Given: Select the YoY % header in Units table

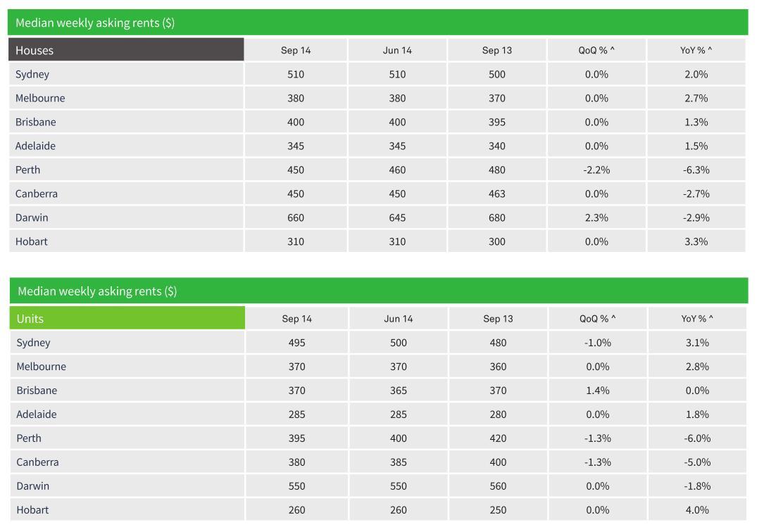Looking at the screenshot, I should point(697,319).
